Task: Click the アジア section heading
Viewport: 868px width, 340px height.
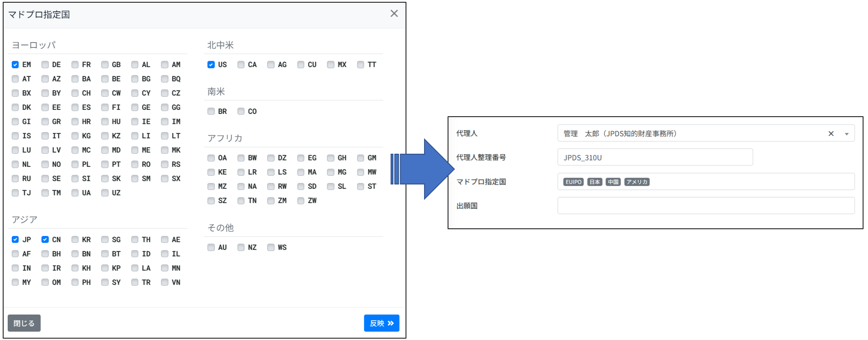Action: [24, 220]
